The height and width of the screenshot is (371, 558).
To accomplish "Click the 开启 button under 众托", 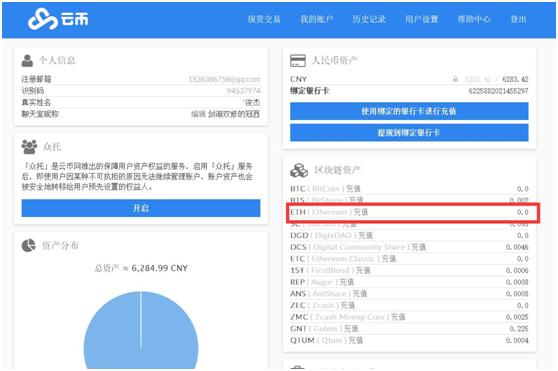I will 141,208.
